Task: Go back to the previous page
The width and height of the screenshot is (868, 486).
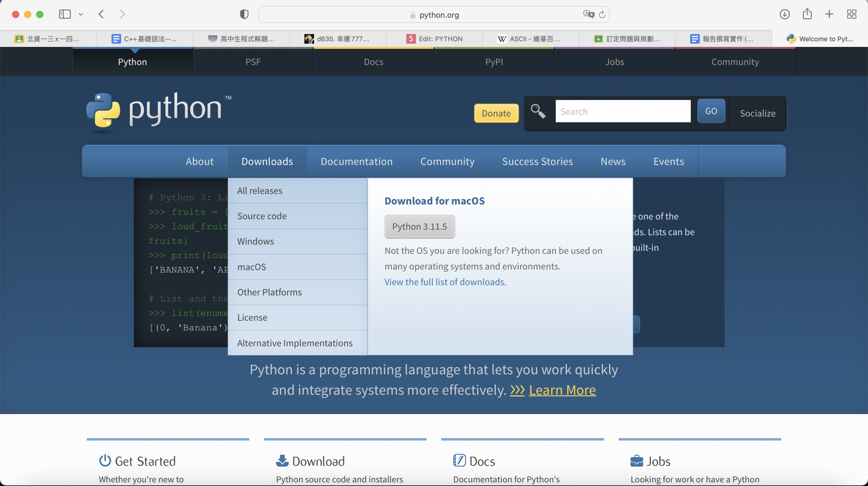Action: [101, 14]
